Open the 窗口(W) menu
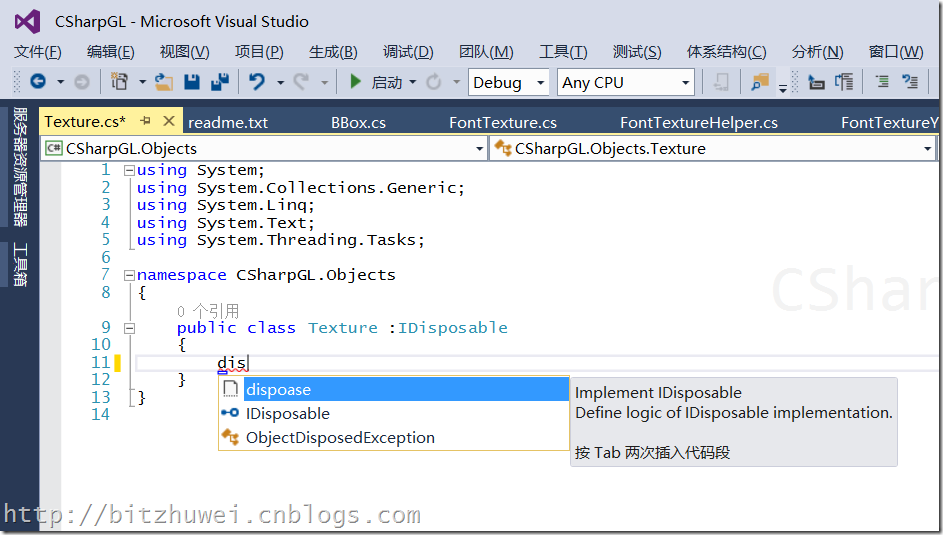 coord(896,52)
